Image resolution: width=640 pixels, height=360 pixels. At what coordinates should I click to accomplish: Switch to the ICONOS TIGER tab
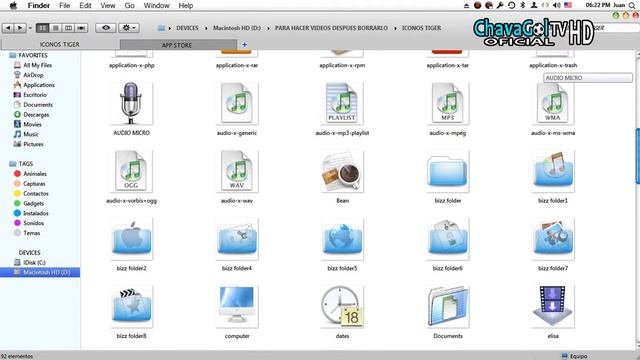click(60, 44)
